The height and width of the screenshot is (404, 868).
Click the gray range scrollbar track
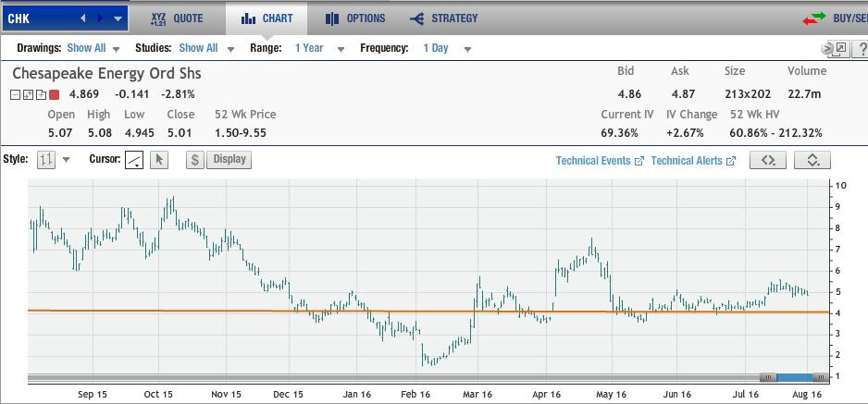point(393,378)
